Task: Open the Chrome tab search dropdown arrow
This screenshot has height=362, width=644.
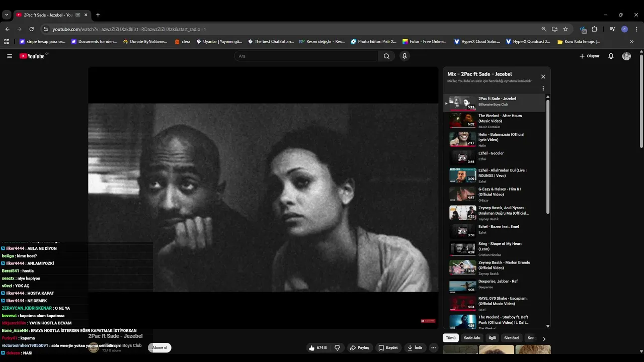Action: pos(7,15)
